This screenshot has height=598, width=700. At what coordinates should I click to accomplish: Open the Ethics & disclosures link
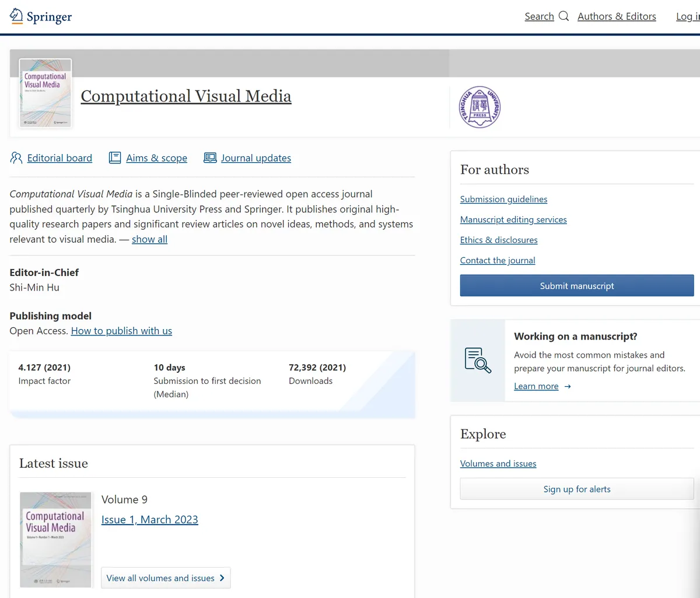point(499,240)
